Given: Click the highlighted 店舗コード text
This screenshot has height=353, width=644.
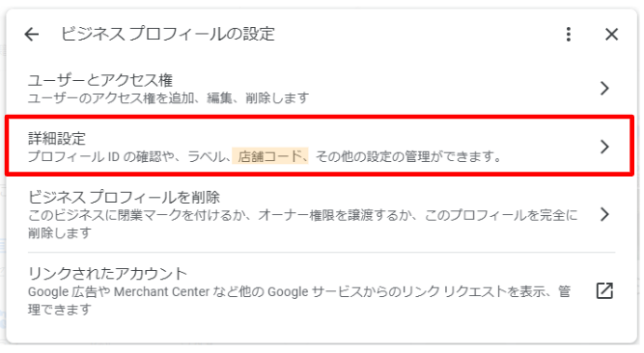Looking at the screenshot, I should click(x=270, y=156).
